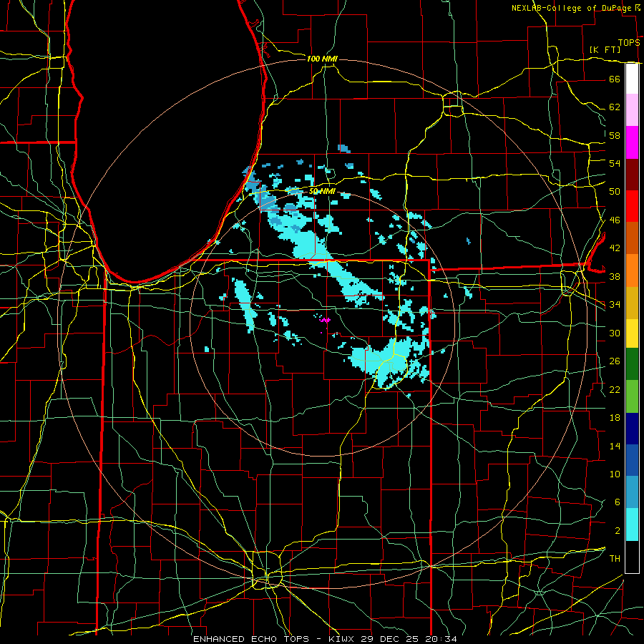This screenshot has width=644, height=644.
Task: Pick the dark orange legend swatch
Action: point(632,238)
